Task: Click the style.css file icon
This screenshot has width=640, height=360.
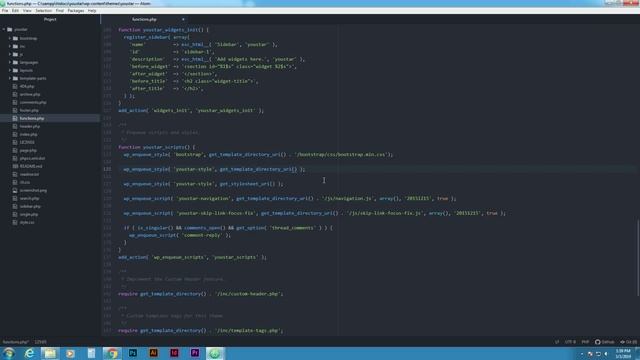Action: [15, 222]
